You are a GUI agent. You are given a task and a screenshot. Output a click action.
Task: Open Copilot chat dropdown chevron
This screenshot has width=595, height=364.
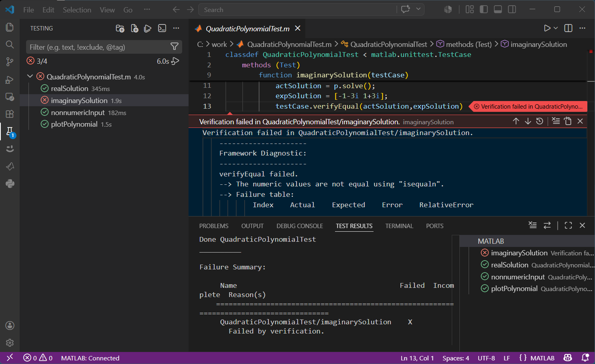point(418,9)
